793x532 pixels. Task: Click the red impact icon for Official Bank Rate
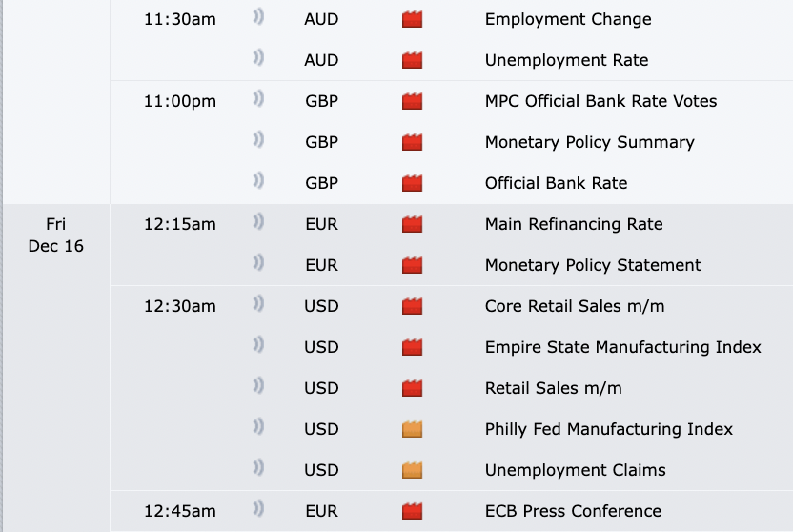coord(412,183)
